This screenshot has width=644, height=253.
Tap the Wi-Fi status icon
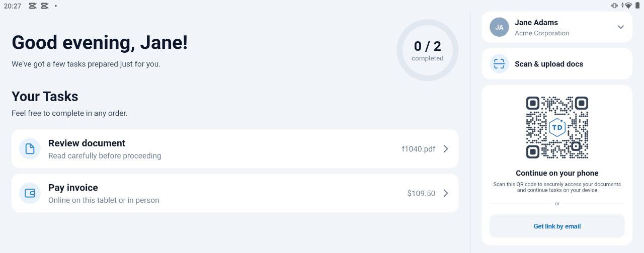point(627,6)
